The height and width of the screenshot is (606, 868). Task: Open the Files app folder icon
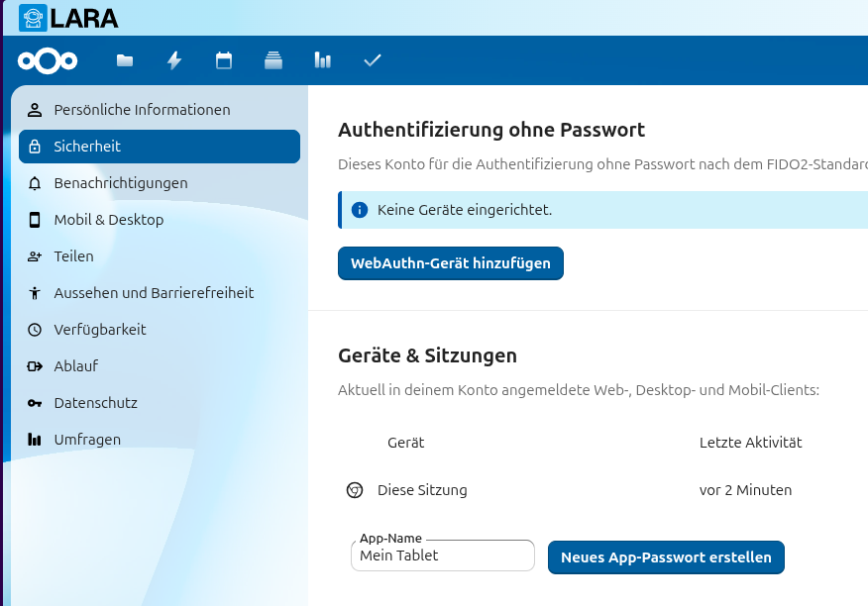(125, 60)
